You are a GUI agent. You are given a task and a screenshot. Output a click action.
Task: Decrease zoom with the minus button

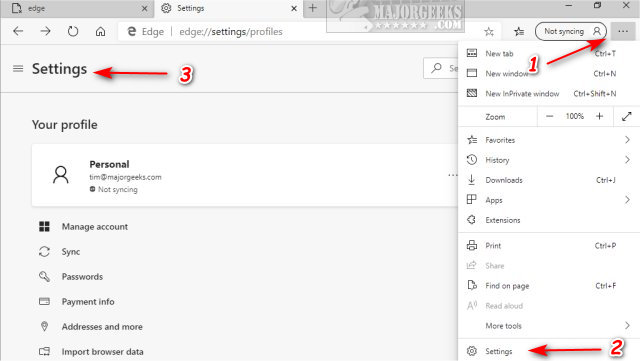point(549,116)
